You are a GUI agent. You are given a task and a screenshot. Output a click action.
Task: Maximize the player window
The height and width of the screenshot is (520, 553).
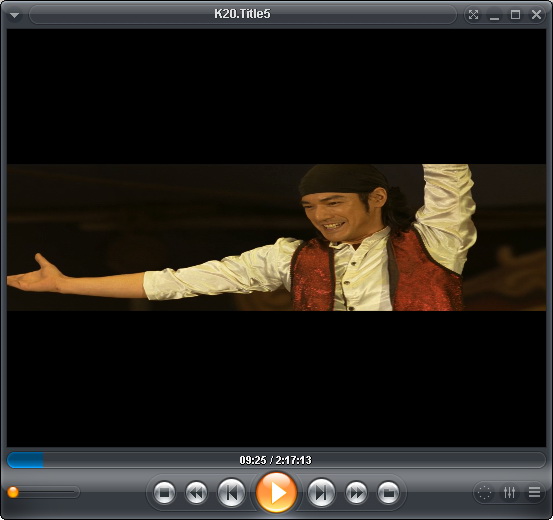(515, 14)
